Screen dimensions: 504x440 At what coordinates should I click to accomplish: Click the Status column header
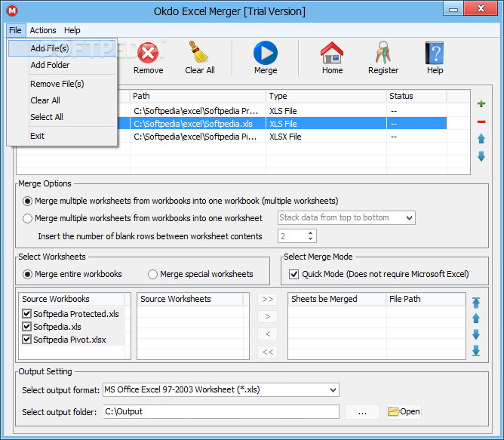pyautogui.click(x=416, y=96)
